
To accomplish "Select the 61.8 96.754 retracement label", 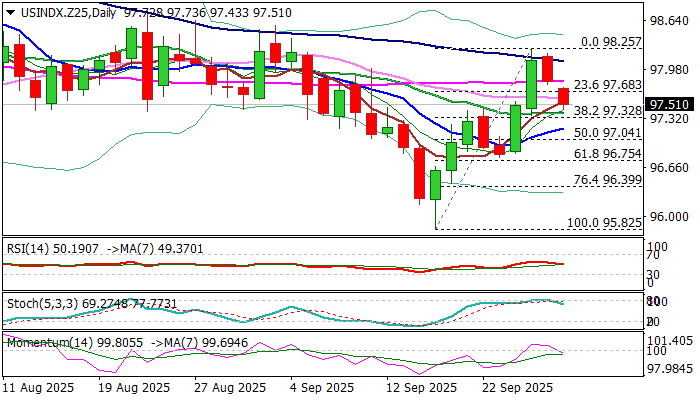I will tap(608, 154).
